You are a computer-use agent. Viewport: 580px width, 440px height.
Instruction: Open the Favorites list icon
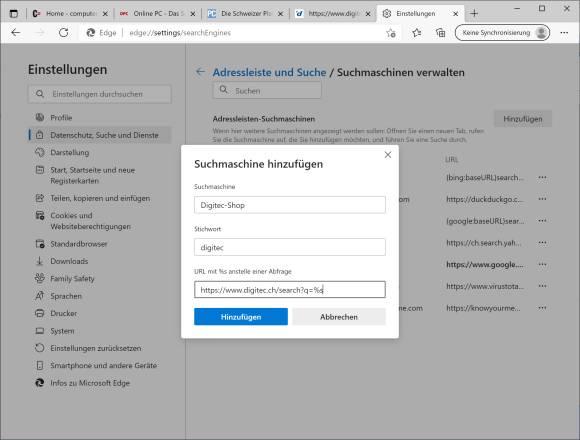(417, 33)
